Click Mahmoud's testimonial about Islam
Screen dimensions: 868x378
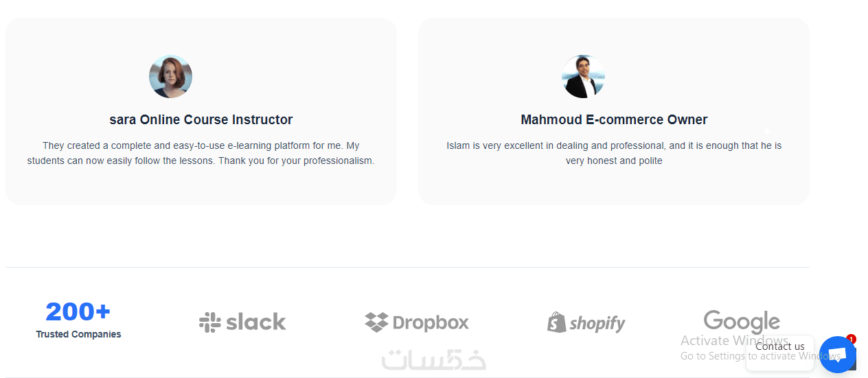pyautogui.click(x=614, y=153)
